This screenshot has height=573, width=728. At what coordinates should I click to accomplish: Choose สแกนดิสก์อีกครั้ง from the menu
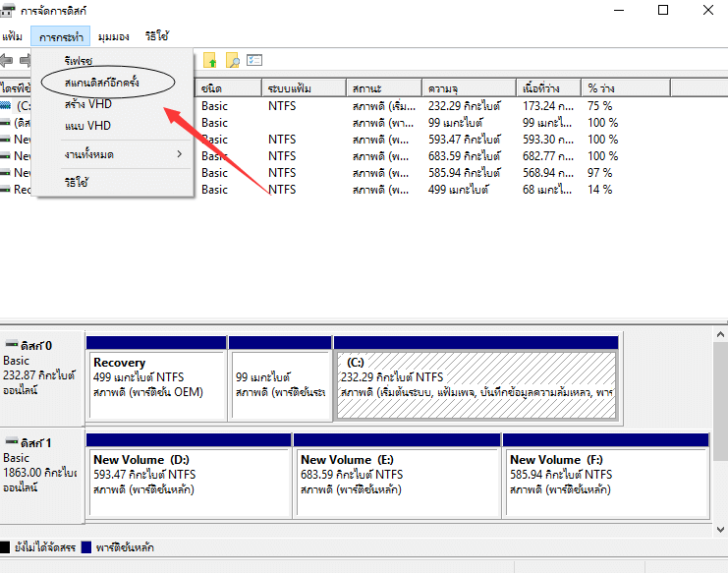(x=103, y=83)
